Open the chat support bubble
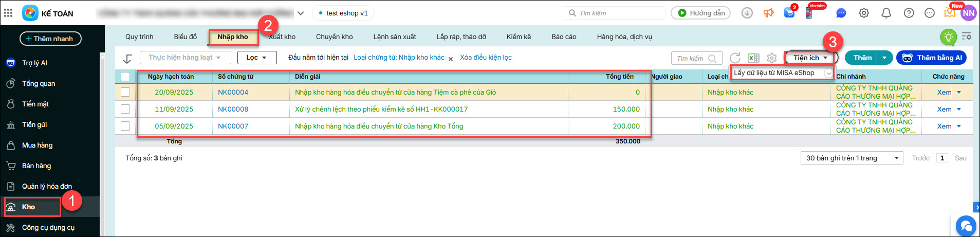 (x=966, y=226)
